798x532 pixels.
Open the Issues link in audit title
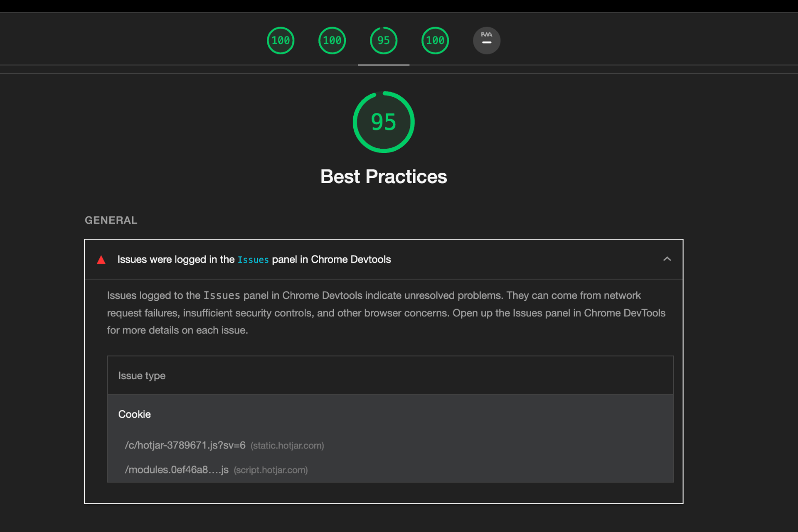click(x=253, y=260)
